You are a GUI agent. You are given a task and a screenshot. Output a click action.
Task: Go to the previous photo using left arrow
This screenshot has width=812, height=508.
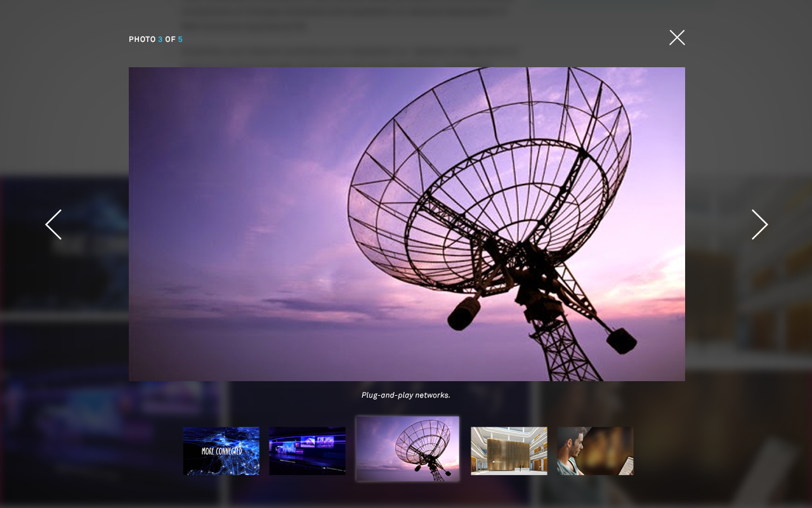(54, 225)
